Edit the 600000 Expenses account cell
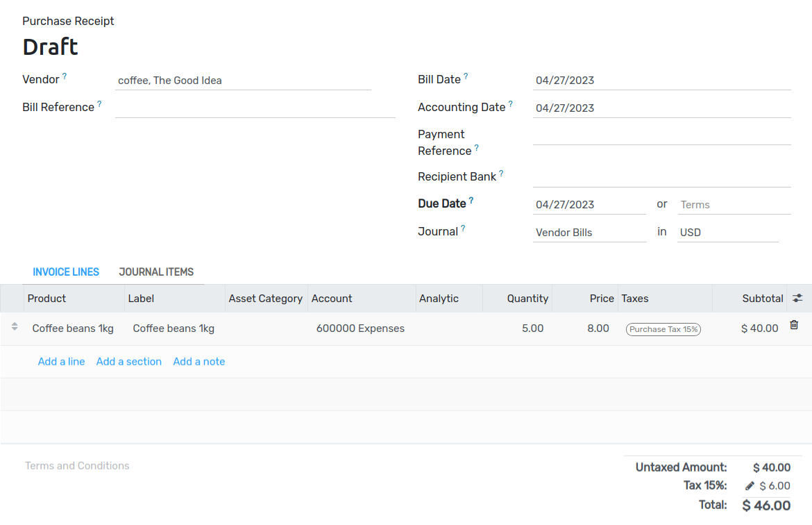This screenshot has width=812, height=525. pyautogui.click(x=362, y=328)
